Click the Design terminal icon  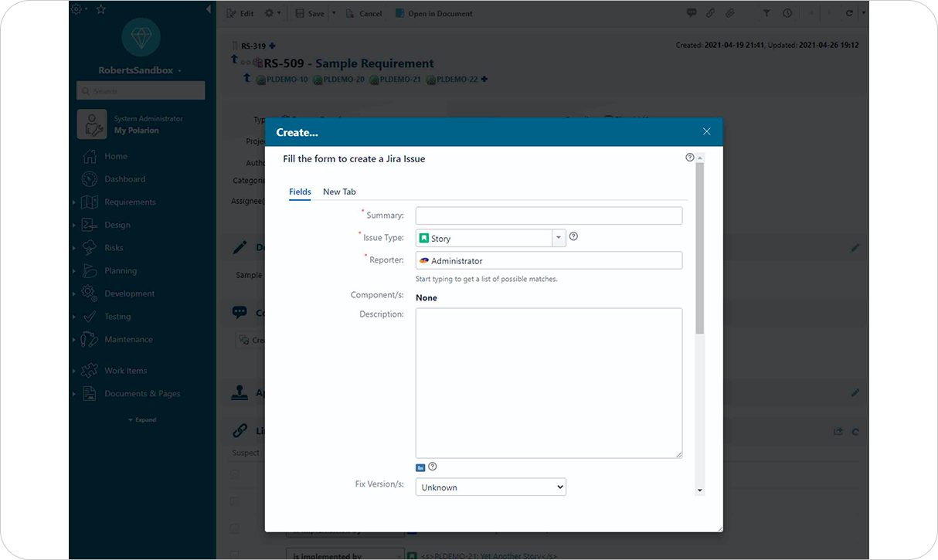click(90, 225)
